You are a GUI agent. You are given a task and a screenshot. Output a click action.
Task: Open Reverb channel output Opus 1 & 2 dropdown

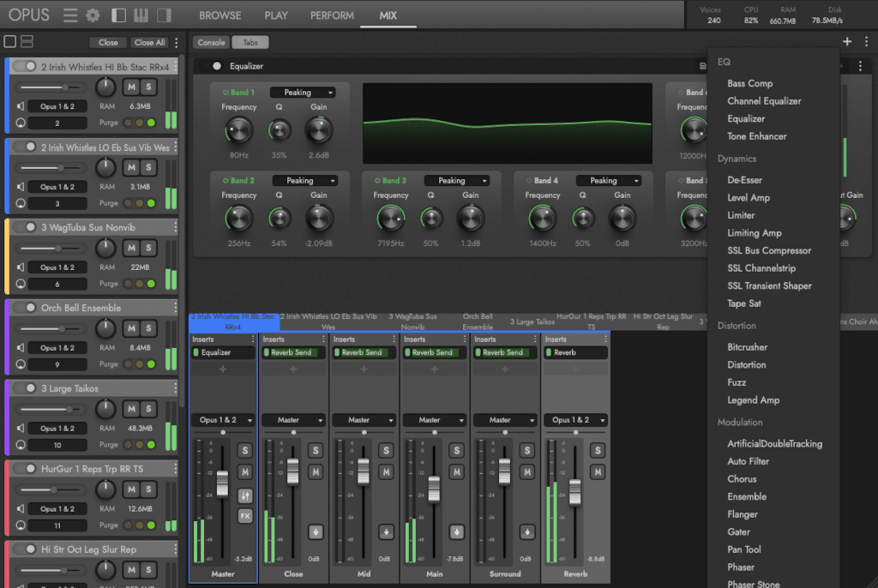[x=575, y=420]
